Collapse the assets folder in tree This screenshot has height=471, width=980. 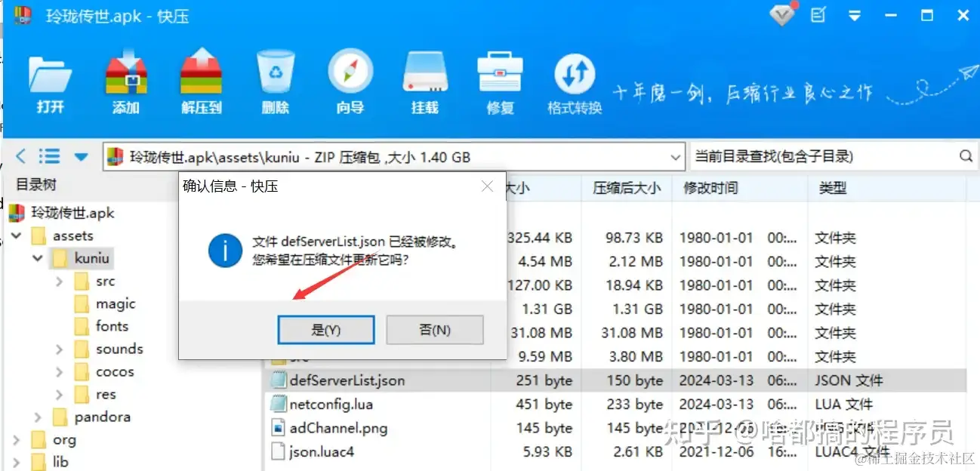(x=17, y=236)
